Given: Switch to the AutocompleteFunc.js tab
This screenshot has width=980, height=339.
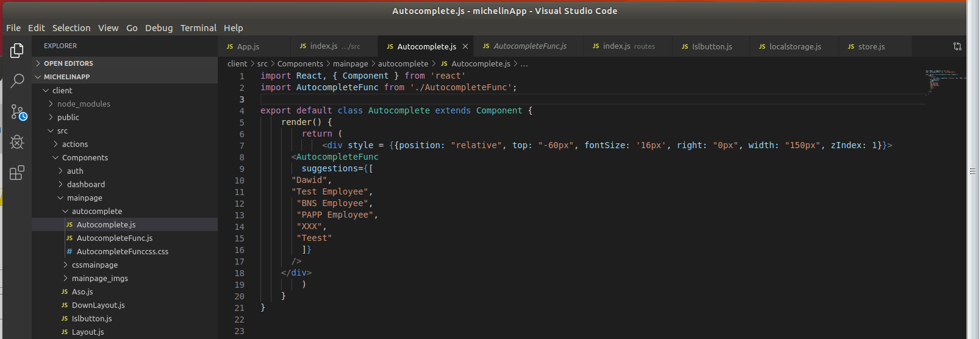Looking at the screenshot, I should (528, 46).
